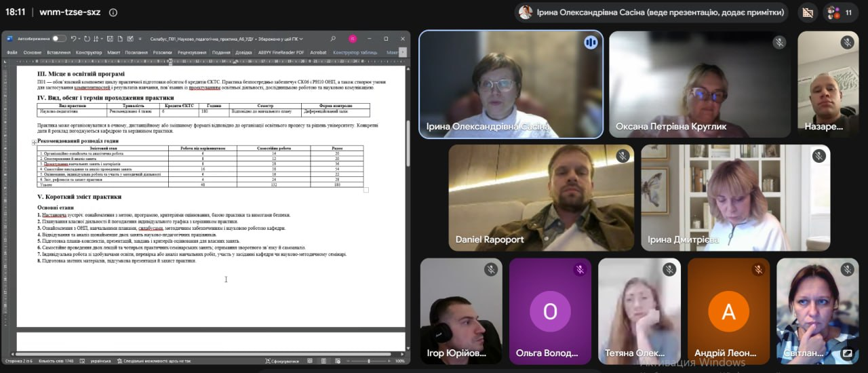Image resolution: width=868 pixels, height=373 pixels.
Task: Expand the document name save-location dropdown
Action: coord(301,39)
